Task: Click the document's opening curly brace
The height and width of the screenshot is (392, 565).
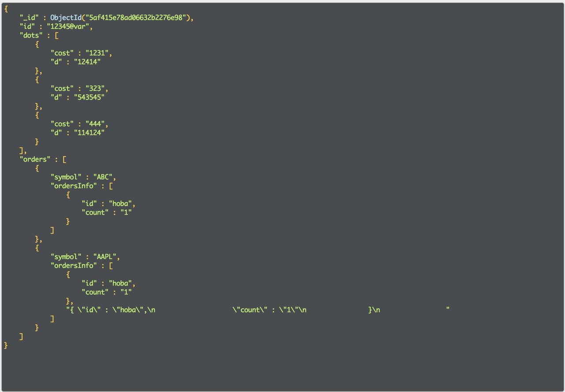Action: (x=6, y=9)
